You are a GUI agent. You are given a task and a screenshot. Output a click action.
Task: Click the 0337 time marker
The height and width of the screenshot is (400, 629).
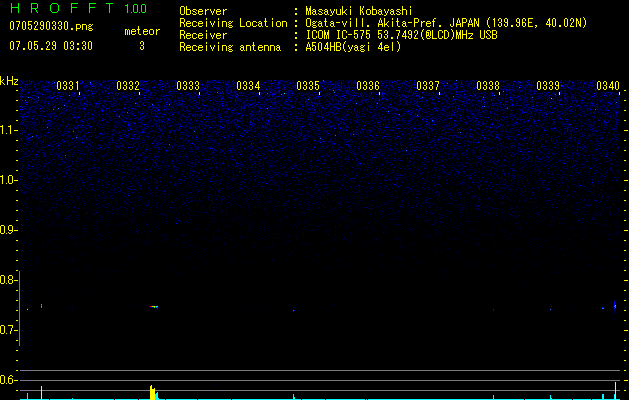click(x=428, y=86)
